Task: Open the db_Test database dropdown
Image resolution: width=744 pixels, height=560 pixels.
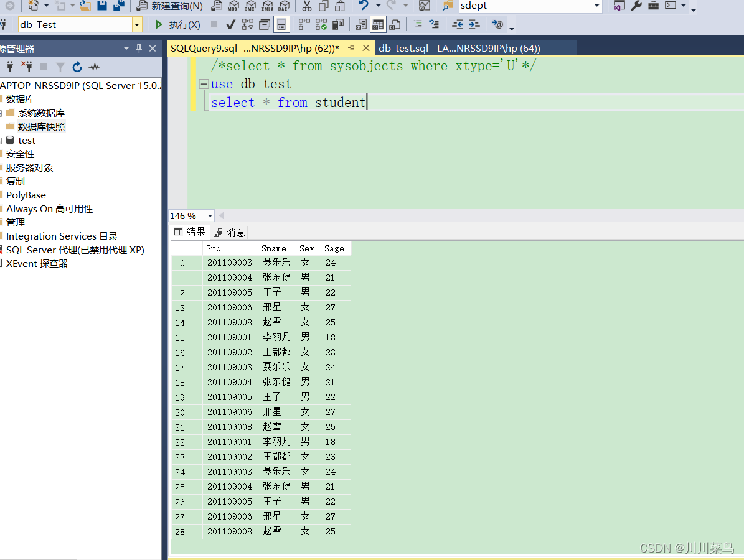Action: click(x=137, y=25)
